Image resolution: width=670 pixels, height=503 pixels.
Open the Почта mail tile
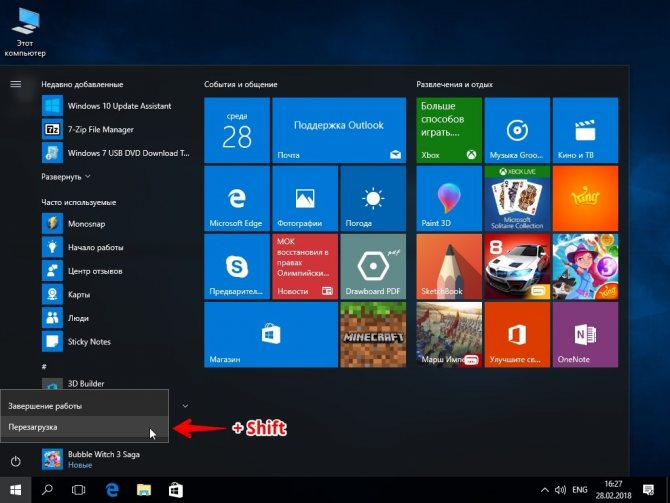339,130
